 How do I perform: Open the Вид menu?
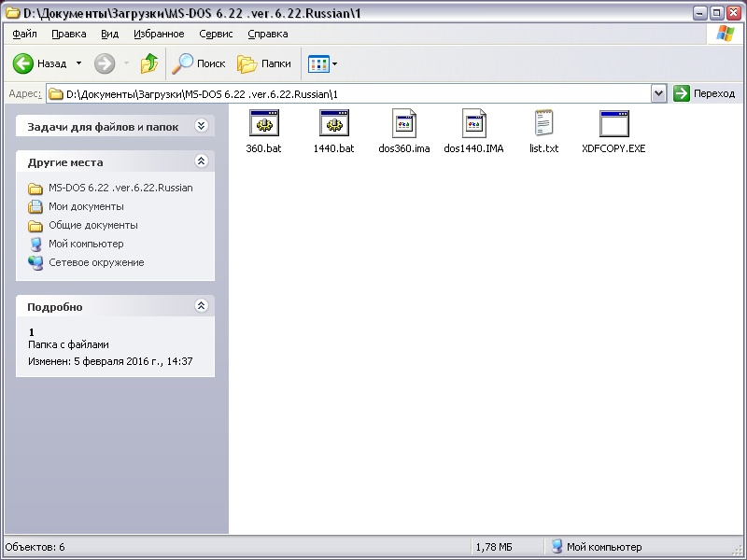[x=109, y=34]
